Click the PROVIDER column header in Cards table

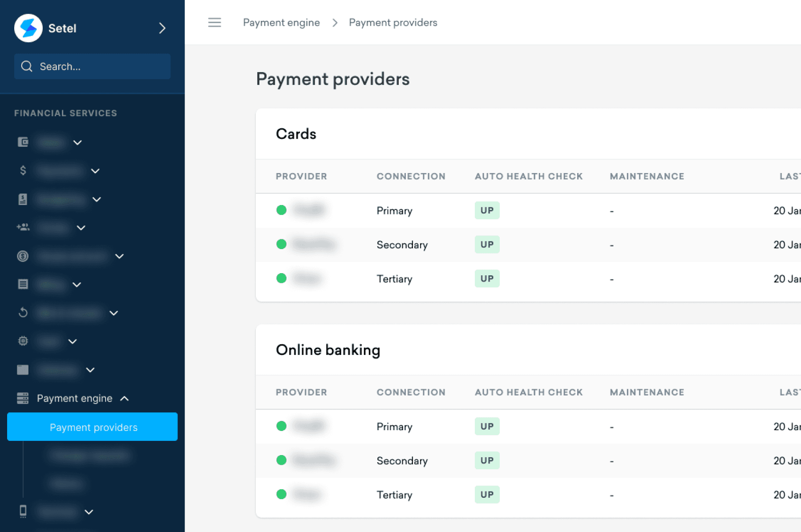click(301, 176)
